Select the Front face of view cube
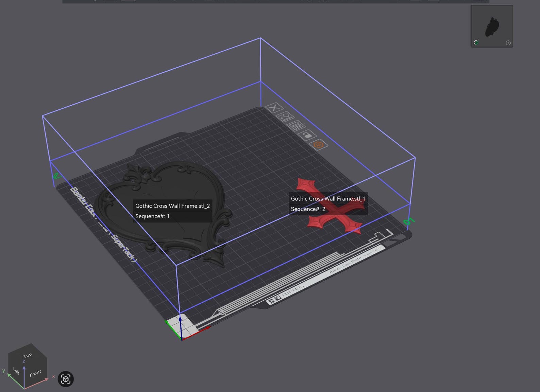 coord(35,373)
